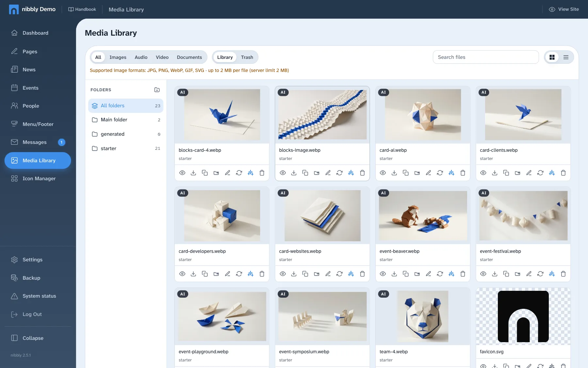The image size is (588, 368).
Task: Select the Main folder
Action: click(126, 120)
